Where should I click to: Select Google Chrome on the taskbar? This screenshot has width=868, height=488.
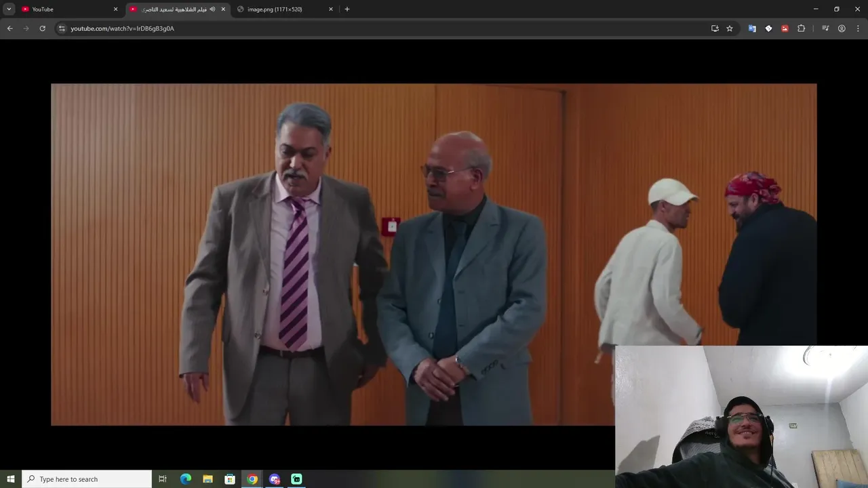click(252, 479)
